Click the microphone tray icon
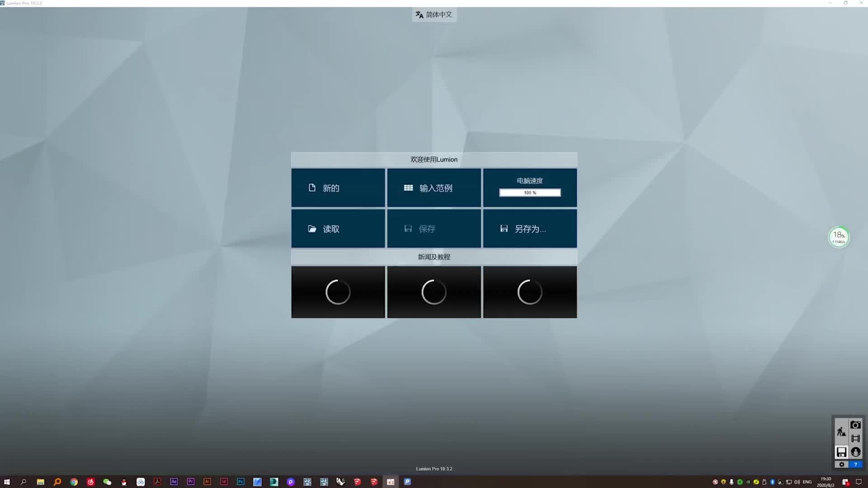 pyautogui.click(x=731, y=482)
